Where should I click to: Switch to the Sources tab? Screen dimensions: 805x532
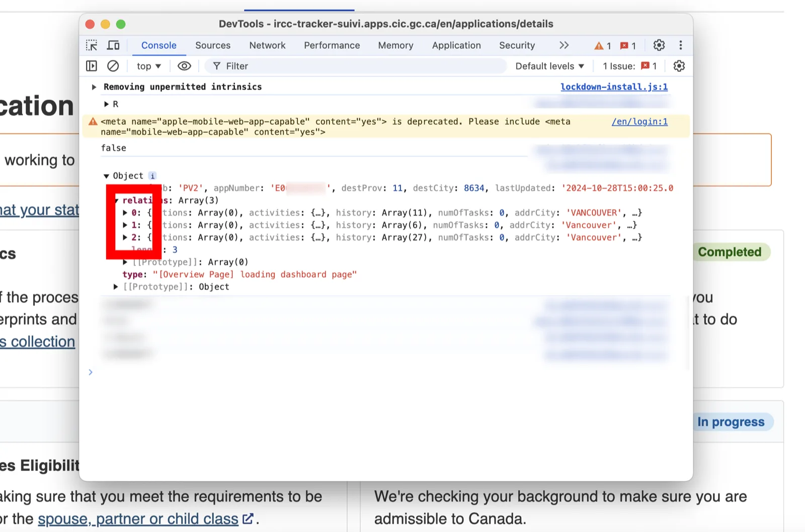tap(213, 45)
